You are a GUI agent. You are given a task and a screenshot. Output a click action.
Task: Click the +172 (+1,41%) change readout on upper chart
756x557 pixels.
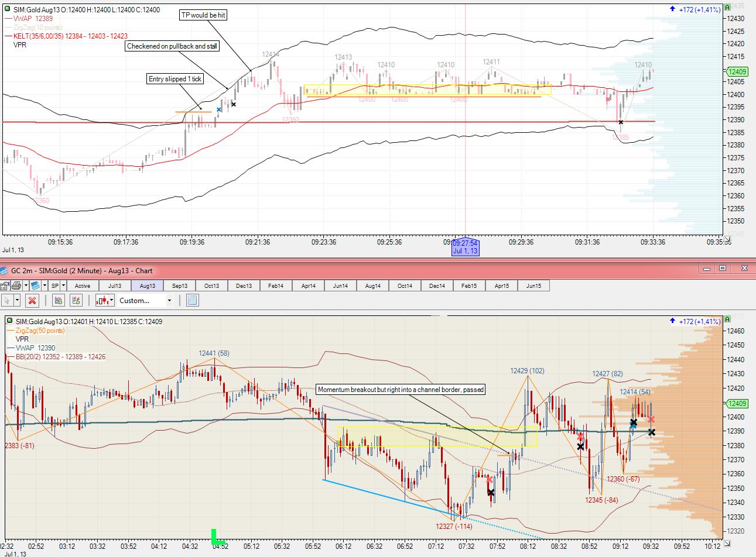[695, 9]
